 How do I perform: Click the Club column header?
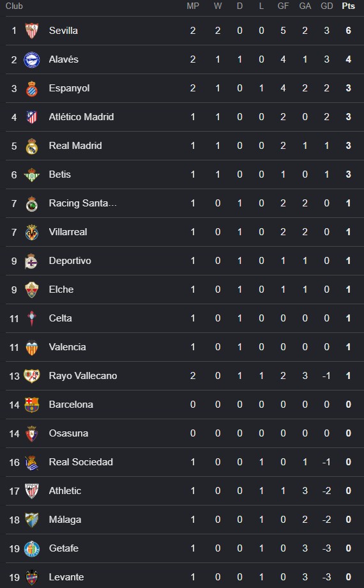coord(14,6)
